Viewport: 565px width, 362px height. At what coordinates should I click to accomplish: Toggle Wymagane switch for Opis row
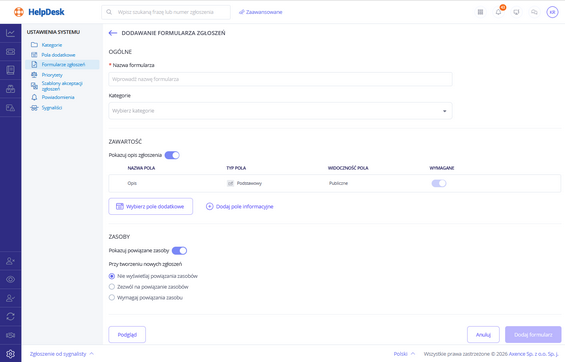[439, 183]
